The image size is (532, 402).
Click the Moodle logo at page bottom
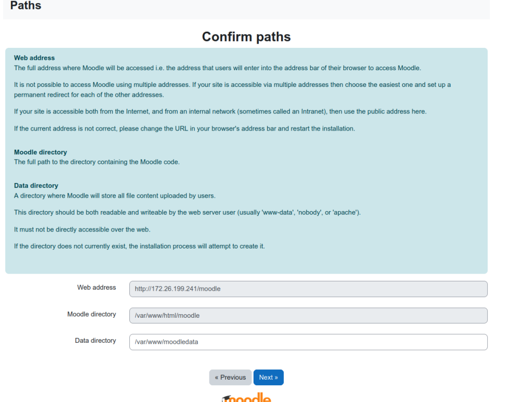coord(247,398)
